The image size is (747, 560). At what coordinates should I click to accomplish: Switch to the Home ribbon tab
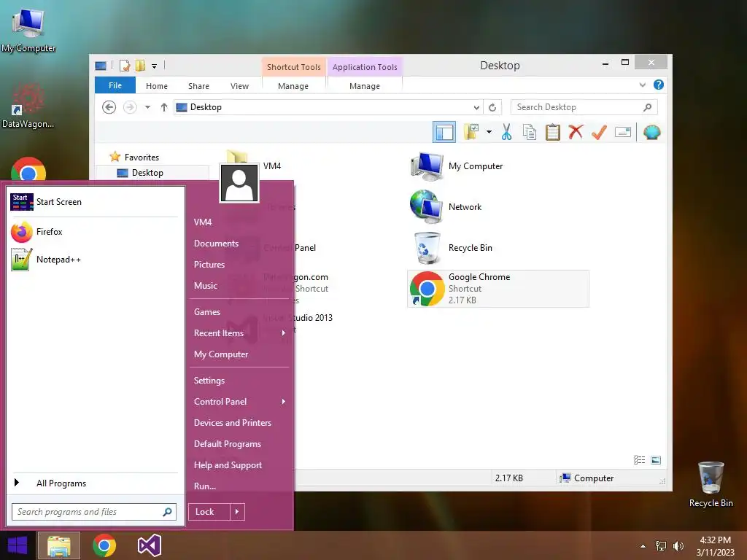coord(157,86)
